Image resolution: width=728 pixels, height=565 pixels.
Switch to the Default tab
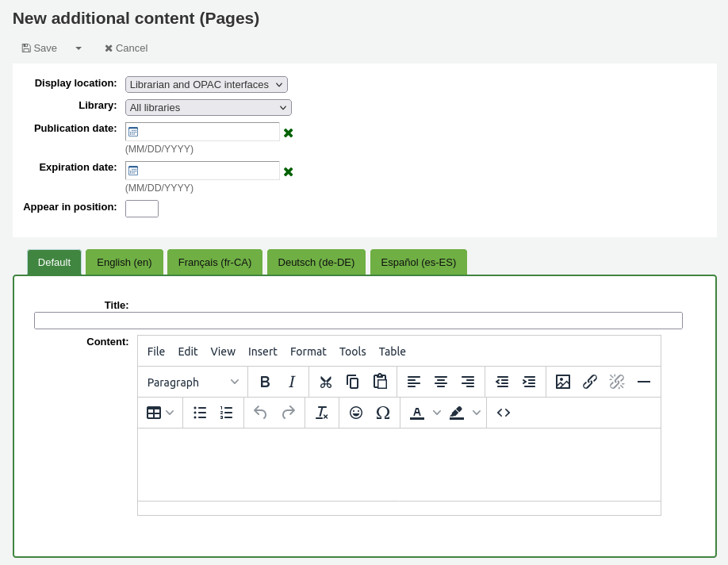pos(54,263)
